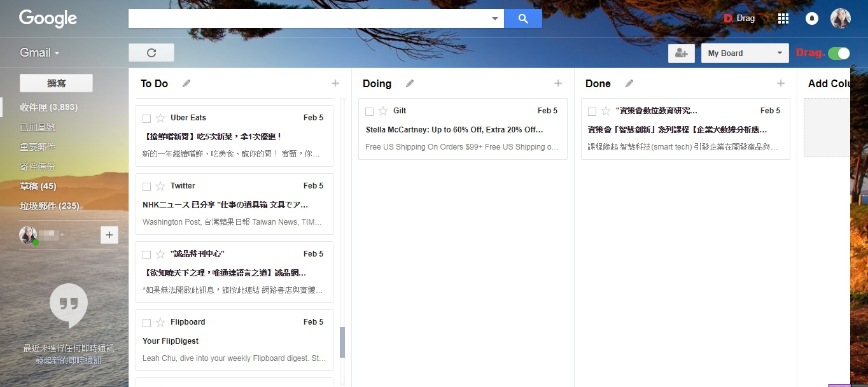Star the Uber Eats email

click(x=160, y=118)
